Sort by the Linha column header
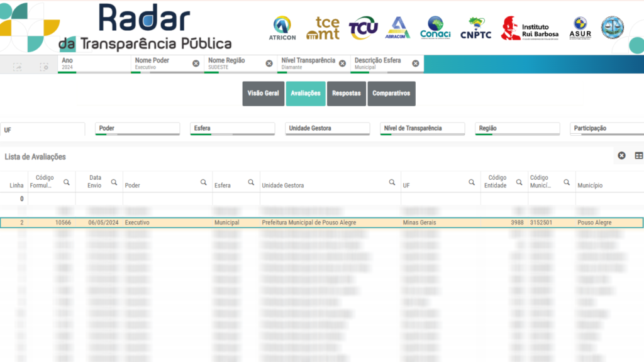Screen dimensions: 644x362 [16, 185]
